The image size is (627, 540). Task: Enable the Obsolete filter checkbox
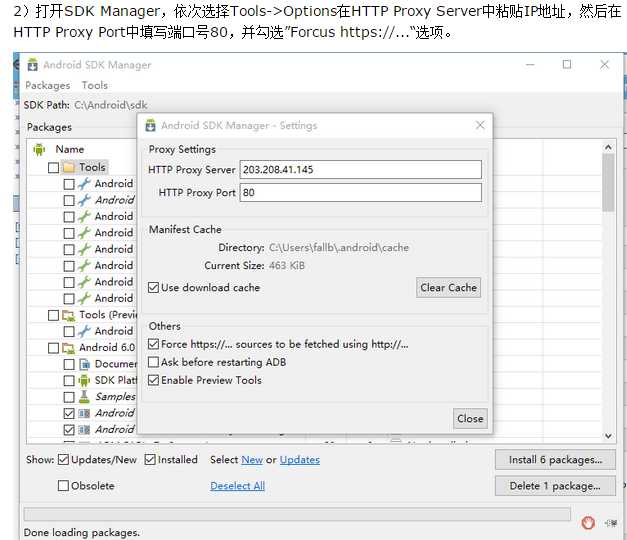point(63,486)
